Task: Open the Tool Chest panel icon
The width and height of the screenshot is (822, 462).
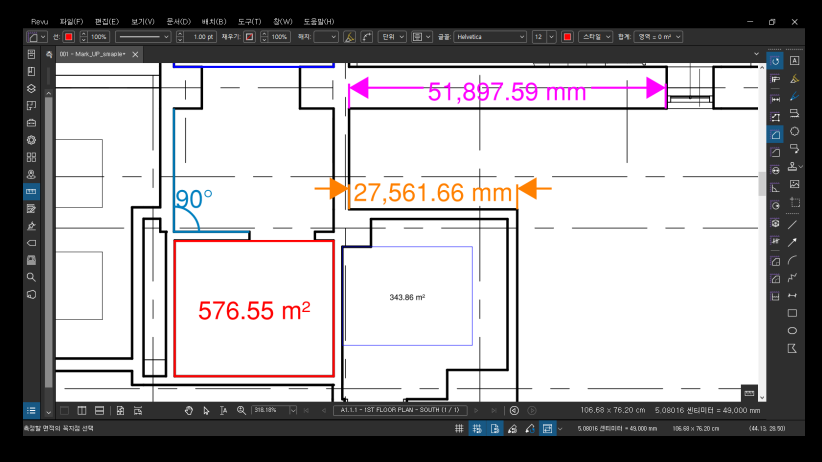Action: [31, 123]
